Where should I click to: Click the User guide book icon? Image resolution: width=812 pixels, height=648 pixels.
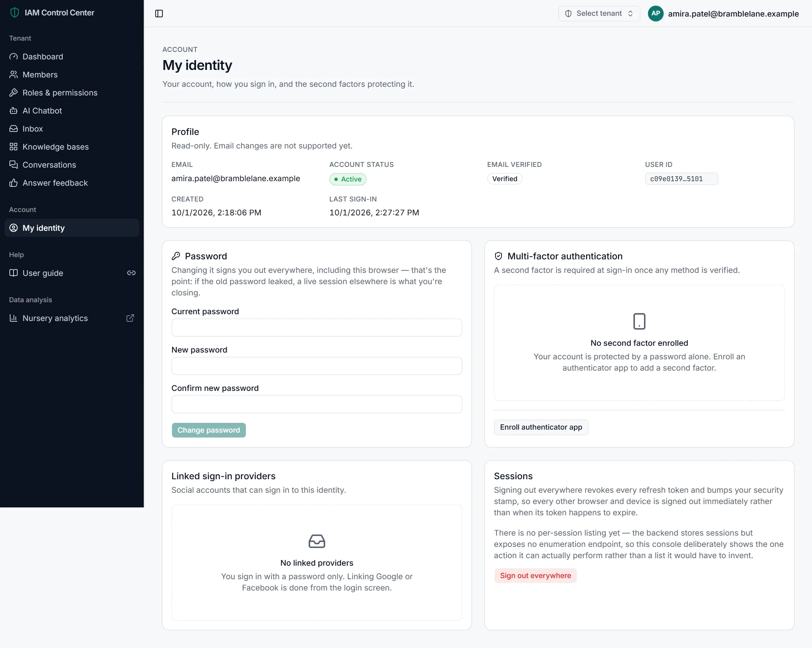[x=14, y=273]
